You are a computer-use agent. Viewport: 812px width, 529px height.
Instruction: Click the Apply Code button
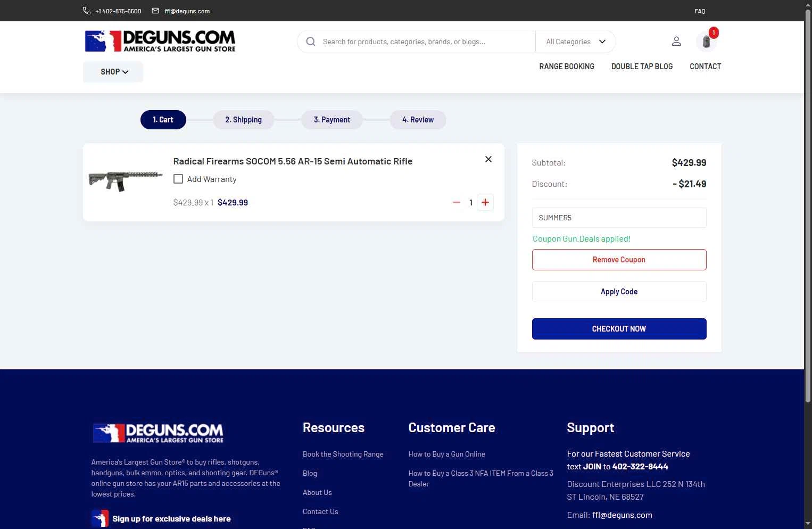click(x=619, y=292)
